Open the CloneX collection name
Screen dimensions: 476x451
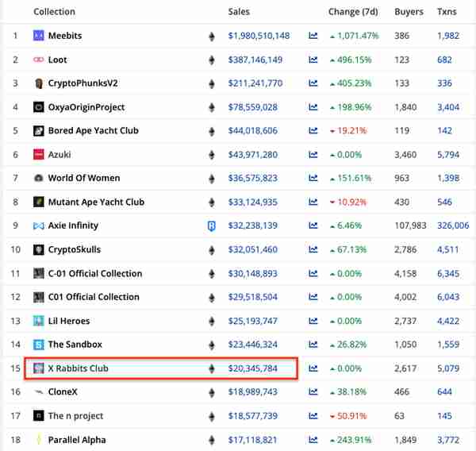click(x=63, y=392)
